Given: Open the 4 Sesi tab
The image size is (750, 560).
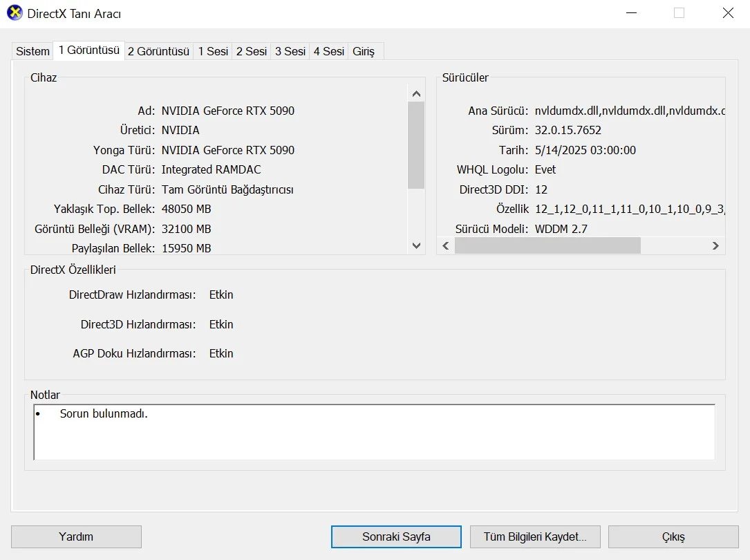Looking at the screenshot, I should 328,51.
